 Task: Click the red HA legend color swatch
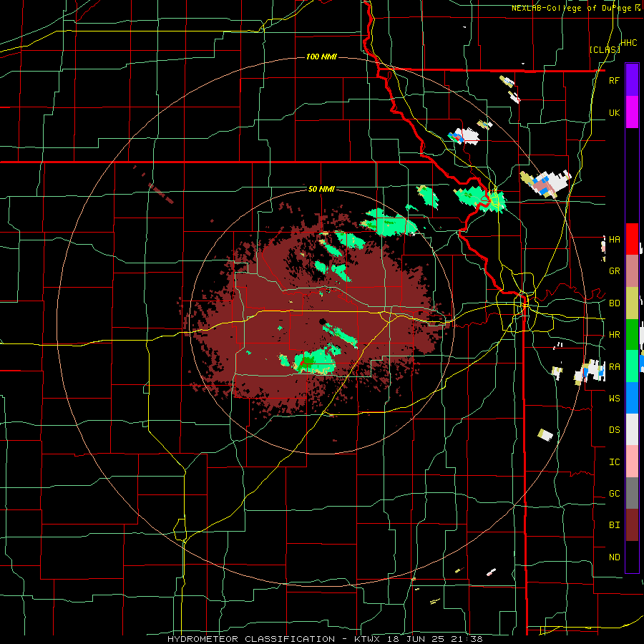click(x=632, y=239)
